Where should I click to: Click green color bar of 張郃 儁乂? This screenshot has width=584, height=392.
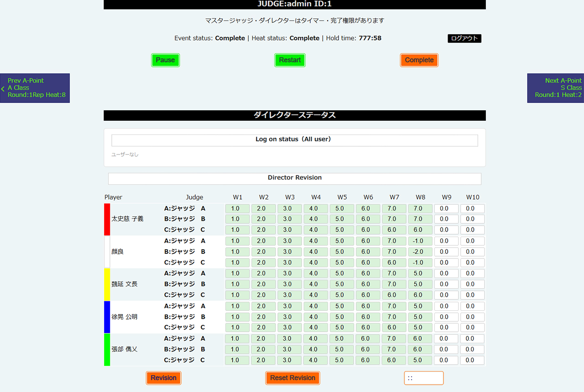click(107, 350)
